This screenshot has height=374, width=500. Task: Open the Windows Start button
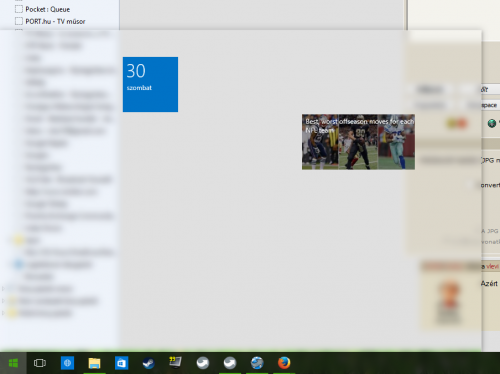pos(13,363)
